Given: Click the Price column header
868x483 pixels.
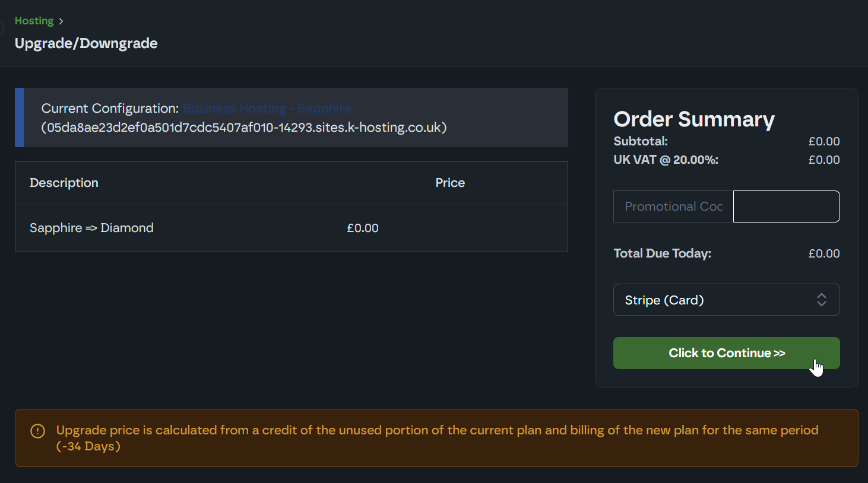Looking at the screenshot, I should click(450, 183).
